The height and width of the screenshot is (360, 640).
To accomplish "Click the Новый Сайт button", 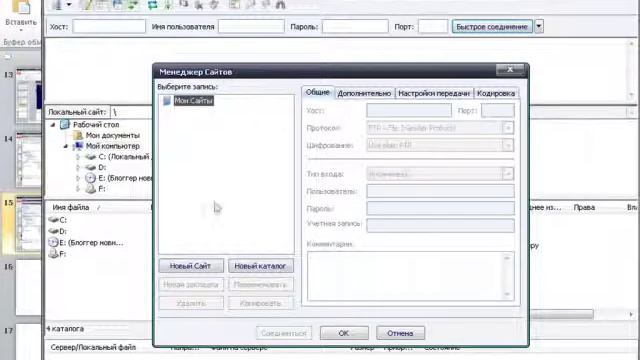I will [191, 266].
